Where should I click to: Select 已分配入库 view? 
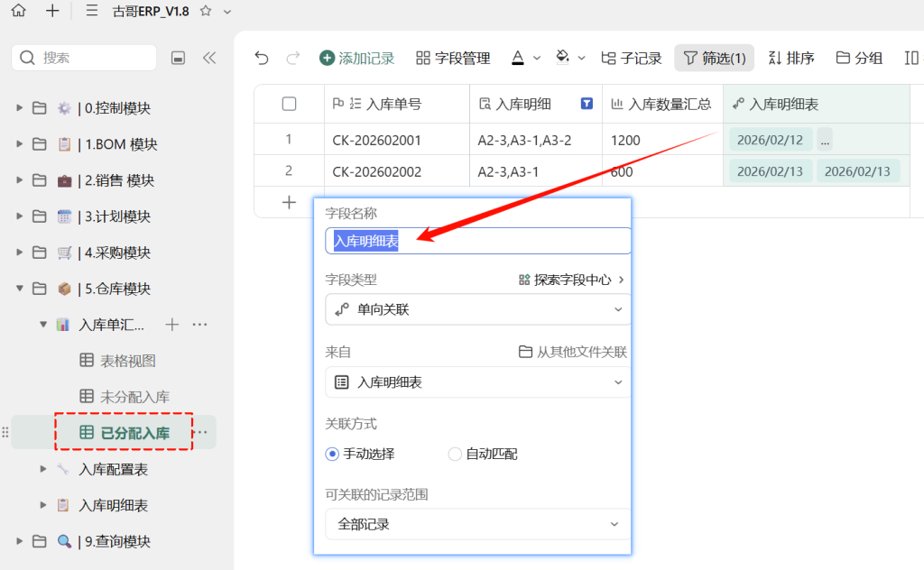pos(125,432)
